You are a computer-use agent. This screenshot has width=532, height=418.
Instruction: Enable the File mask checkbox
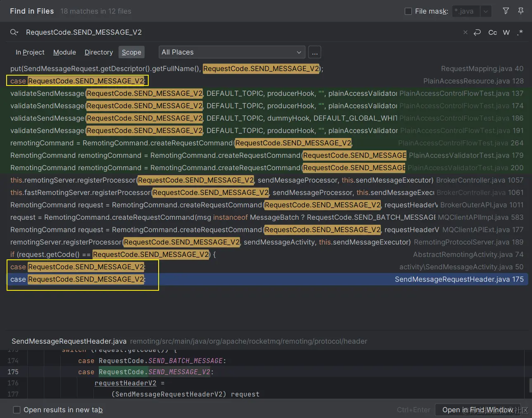408,11
